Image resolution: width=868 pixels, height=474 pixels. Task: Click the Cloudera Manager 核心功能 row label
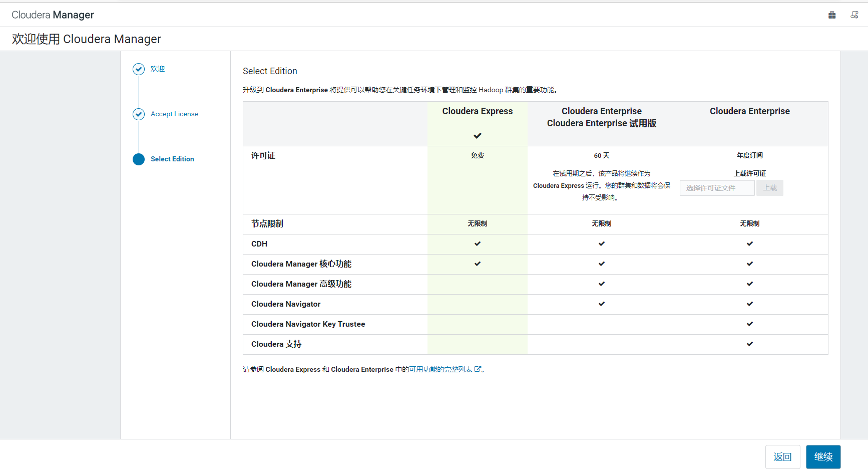click(x=301, y=264)
